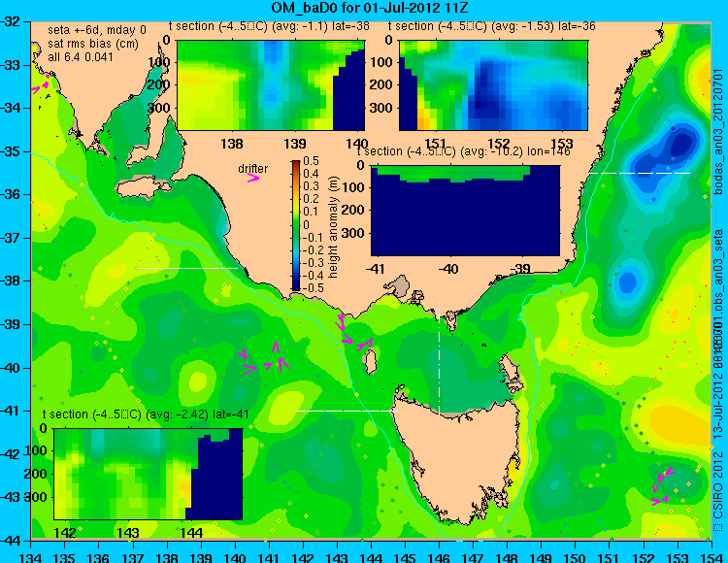
Task: Click the -44 label on the latitude axis
Action: 11,541
